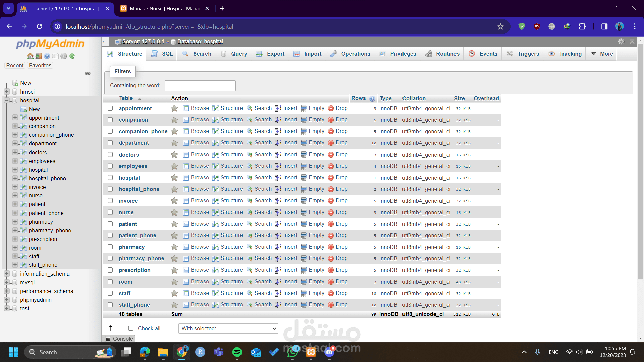Click the favorite star for doctors table
The height and width of the screenshot is (362, 644).
click(174, 155)
